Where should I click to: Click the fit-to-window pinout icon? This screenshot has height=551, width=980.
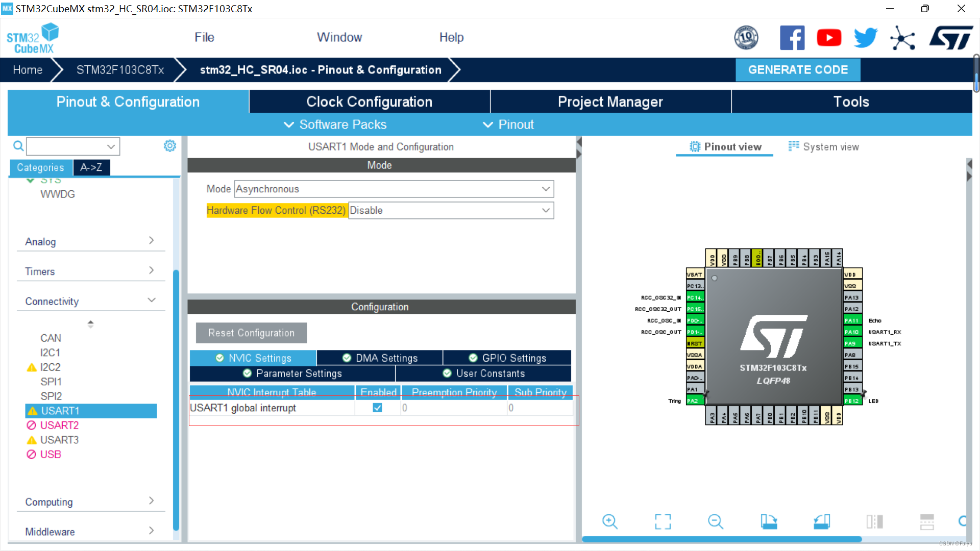coord(663,521)
